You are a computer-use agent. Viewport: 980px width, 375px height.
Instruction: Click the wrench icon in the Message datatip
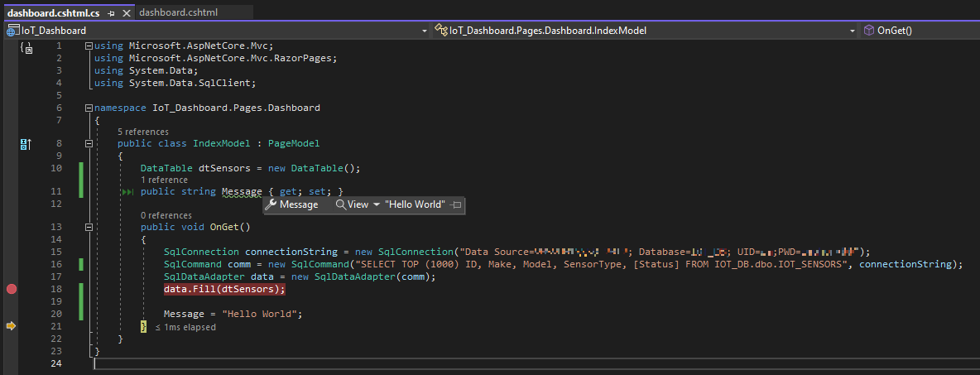pos(271,204)
